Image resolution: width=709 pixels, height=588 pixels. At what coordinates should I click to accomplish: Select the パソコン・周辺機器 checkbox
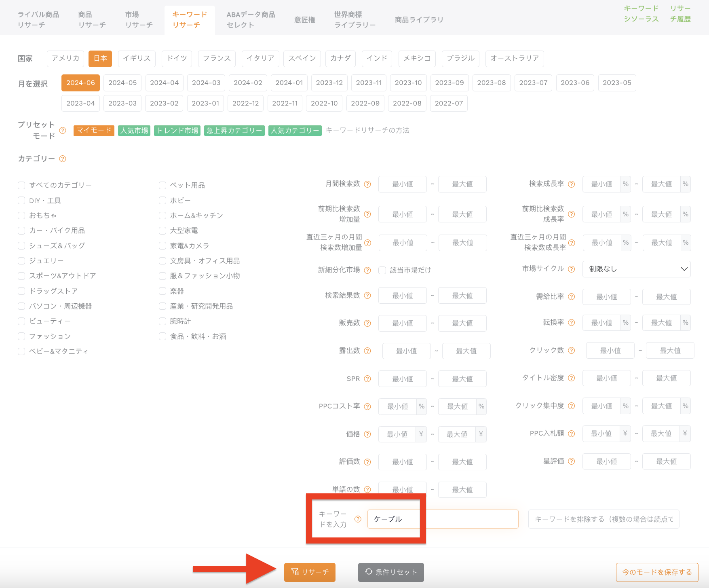tap(21, 306)
